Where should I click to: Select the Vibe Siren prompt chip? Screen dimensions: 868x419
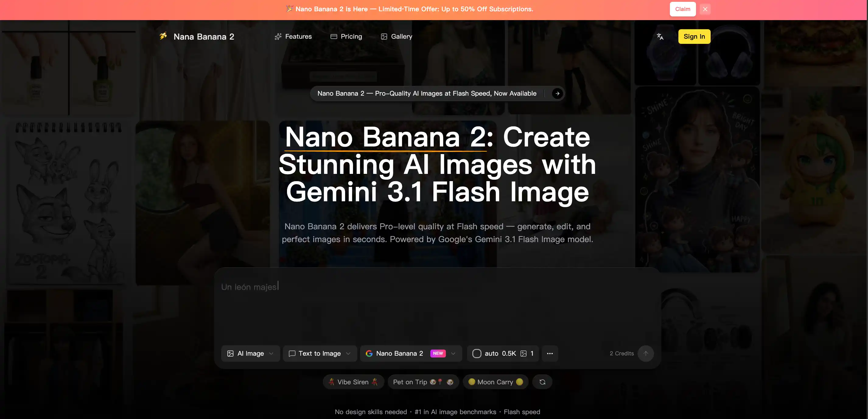353,382
